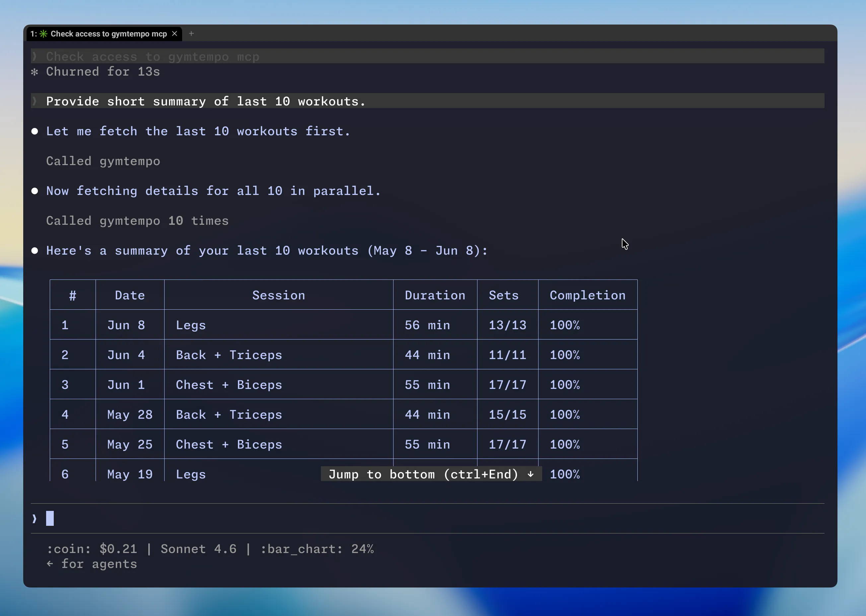
Task: Click the 'Jun 8' date cell
Action: coord(126,325)
